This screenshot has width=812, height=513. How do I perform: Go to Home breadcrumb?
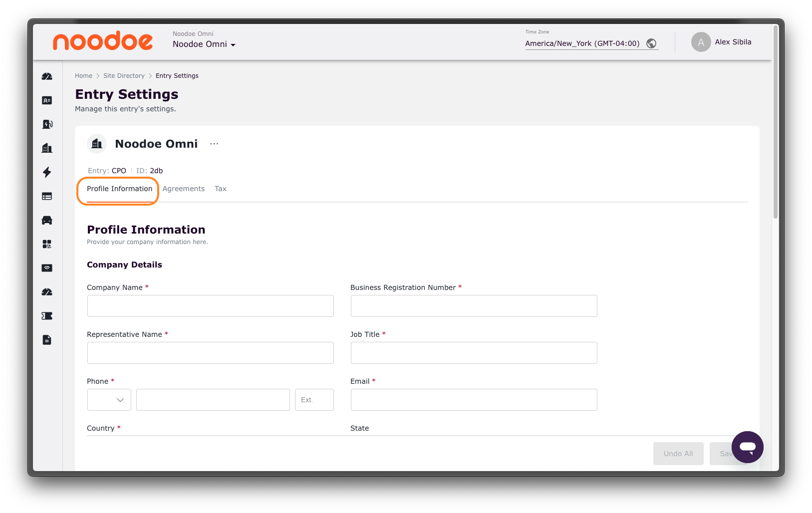[83, 76]
